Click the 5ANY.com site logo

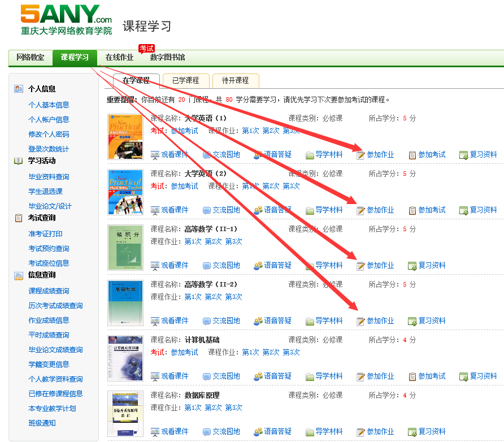[66, 19]
